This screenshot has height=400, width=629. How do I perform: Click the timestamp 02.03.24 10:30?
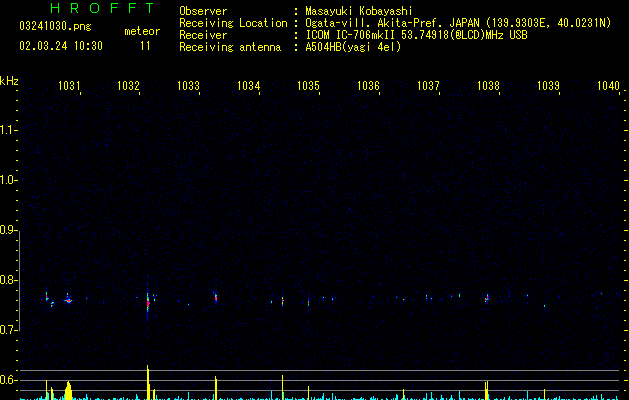pyautogui.click(x=61, y=46)
